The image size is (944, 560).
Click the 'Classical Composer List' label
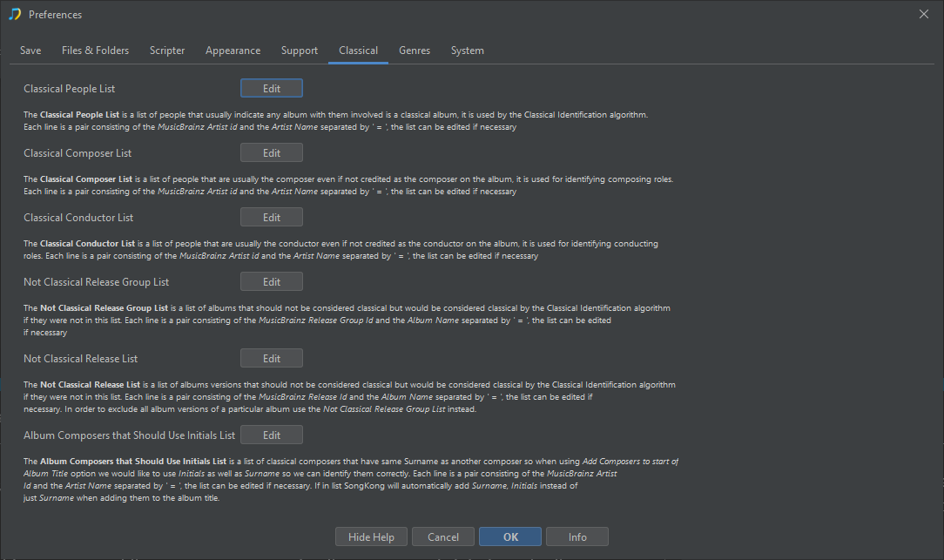click(x=78, y=153)
